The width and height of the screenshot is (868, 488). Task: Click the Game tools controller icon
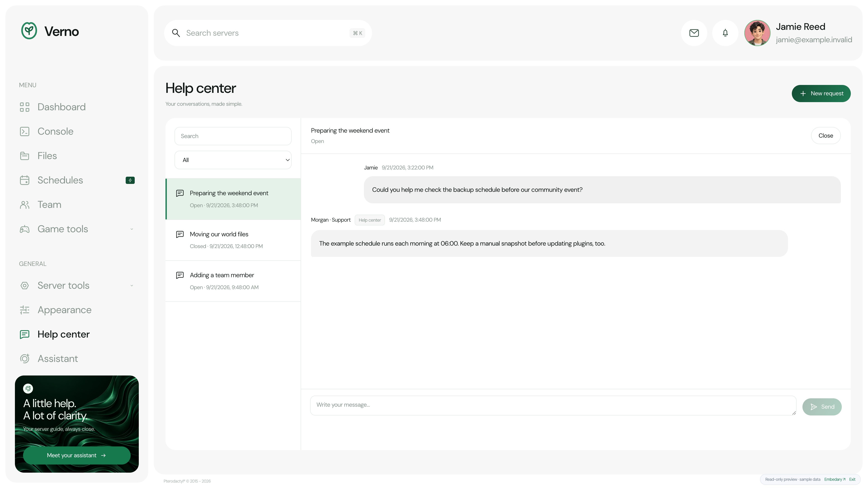[x=25, y=229]
